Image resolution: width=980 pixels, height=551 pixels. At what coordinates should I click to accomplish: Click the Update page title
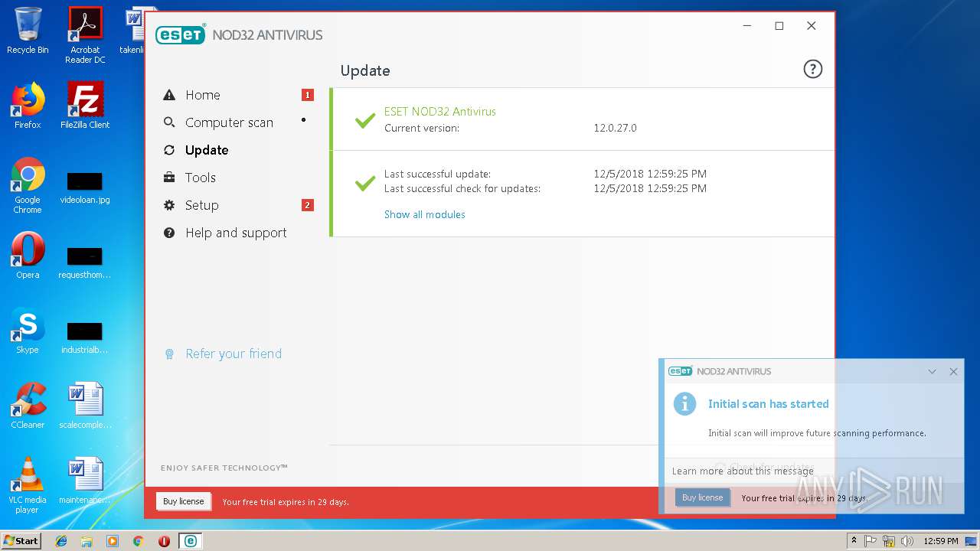365,70
